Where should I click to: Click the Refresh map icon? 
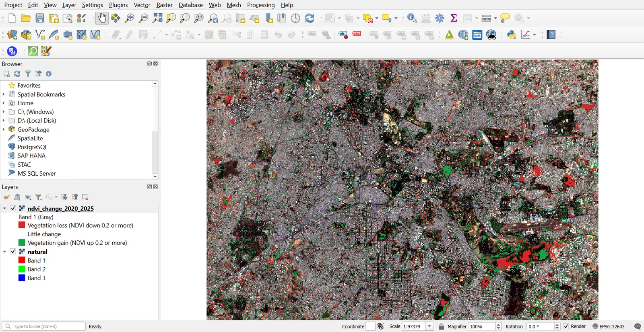(x=310, y=18)
